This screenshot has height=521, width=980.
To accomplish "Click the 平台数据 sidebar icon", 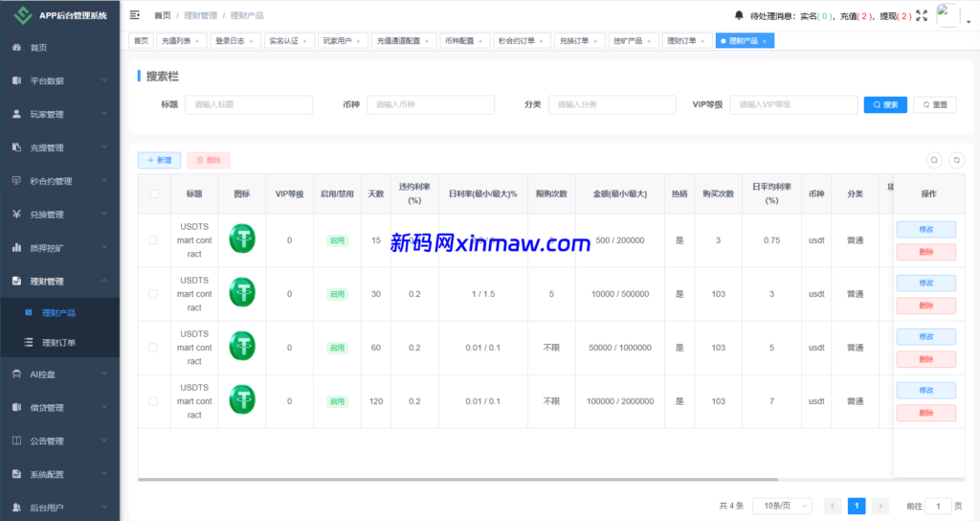I will click(17, 80).
